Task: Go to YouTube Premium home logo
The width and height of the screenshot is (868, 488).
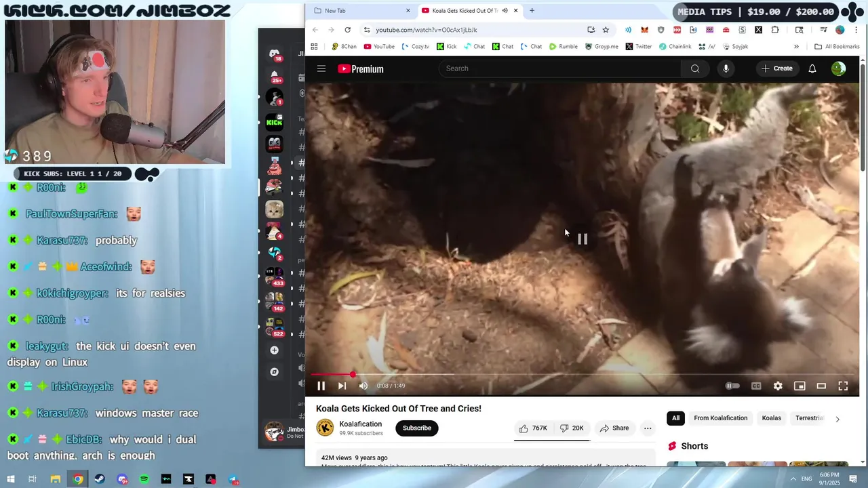Action: [x=361, y=68]
